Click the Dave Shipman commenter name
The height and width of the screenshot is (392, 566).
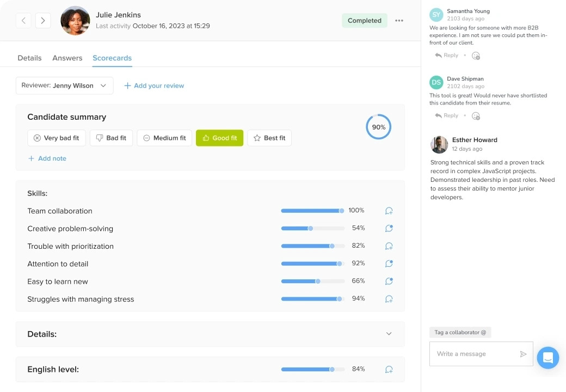pos(465,79)
